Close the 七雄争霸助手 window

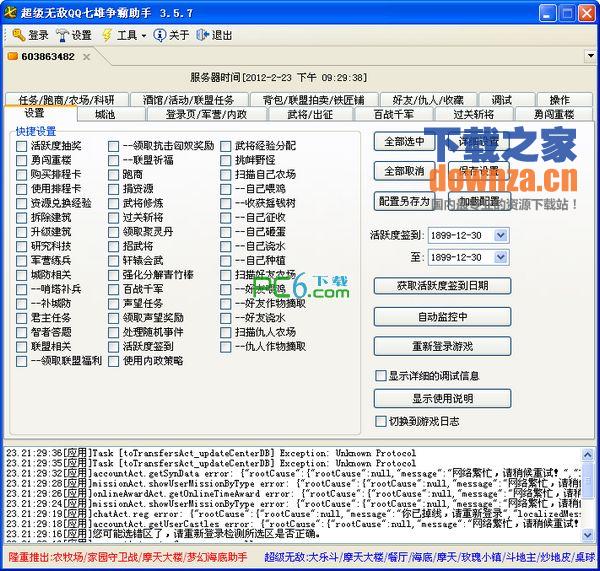(586, 13)
